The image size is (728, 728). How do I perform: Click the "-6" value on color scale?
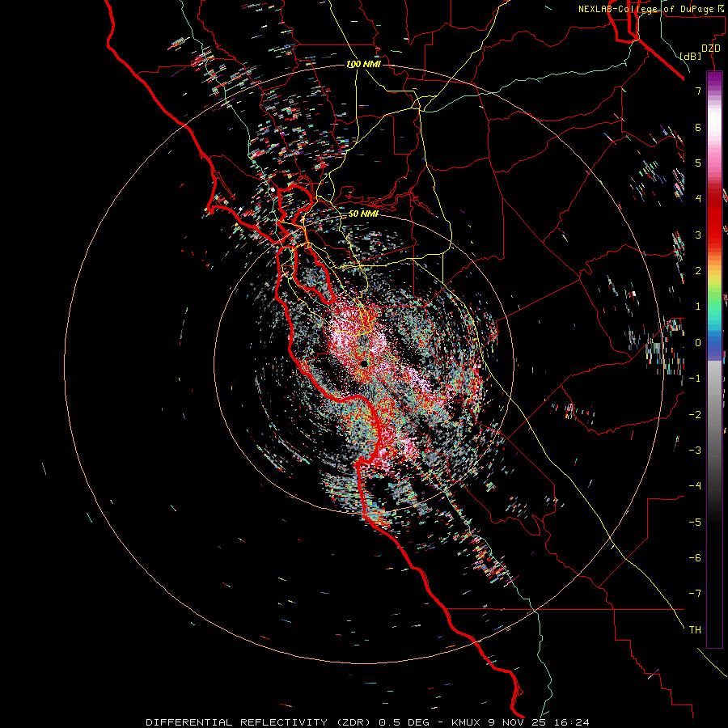[x=695, y=558]
